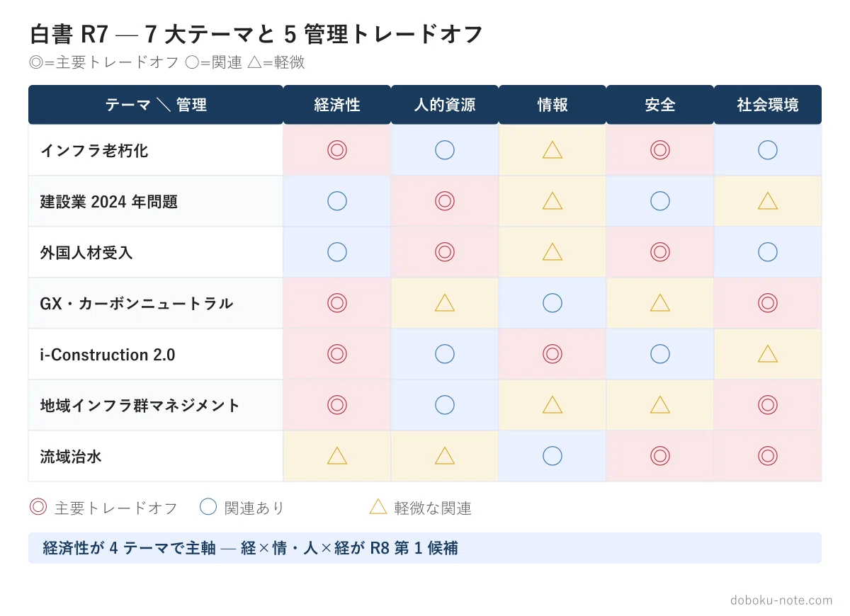Select the 社会環境 column header

[768, 105]
